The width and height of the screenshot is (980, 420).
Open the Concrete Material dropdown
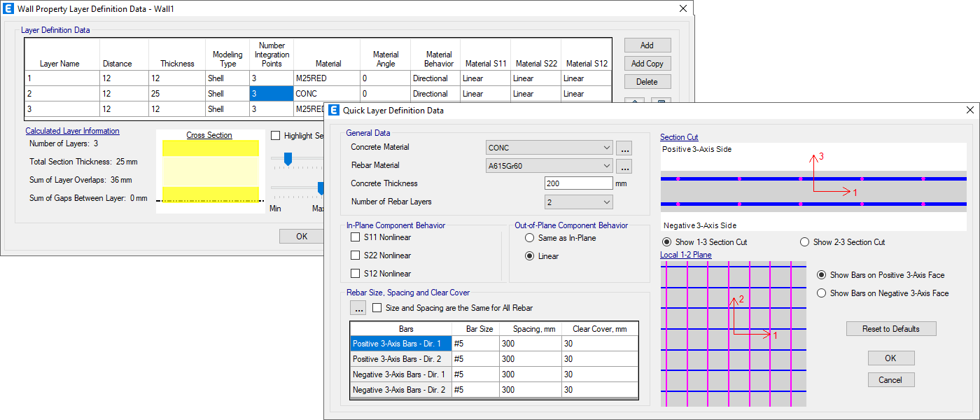pos(549,148)
